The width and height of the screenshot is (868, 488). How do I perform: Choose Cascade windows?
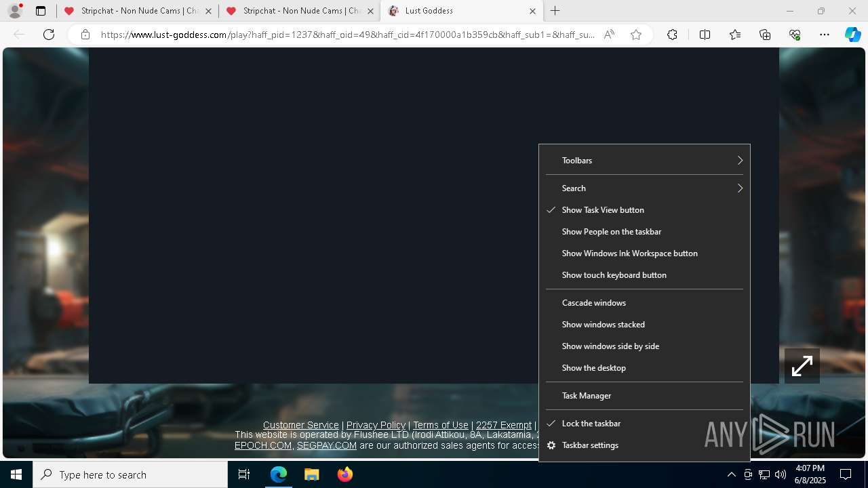coord(644,303)
